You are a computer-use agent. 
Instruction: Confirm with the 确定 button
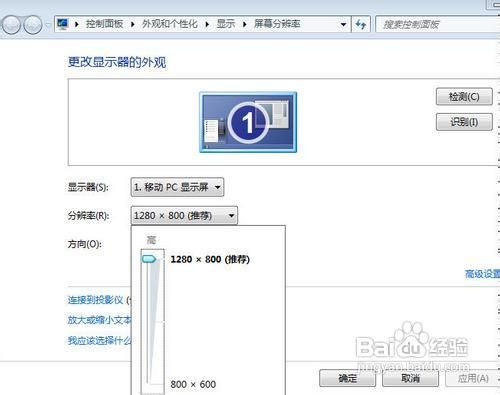pyautogui.click(x=347, y=378)
